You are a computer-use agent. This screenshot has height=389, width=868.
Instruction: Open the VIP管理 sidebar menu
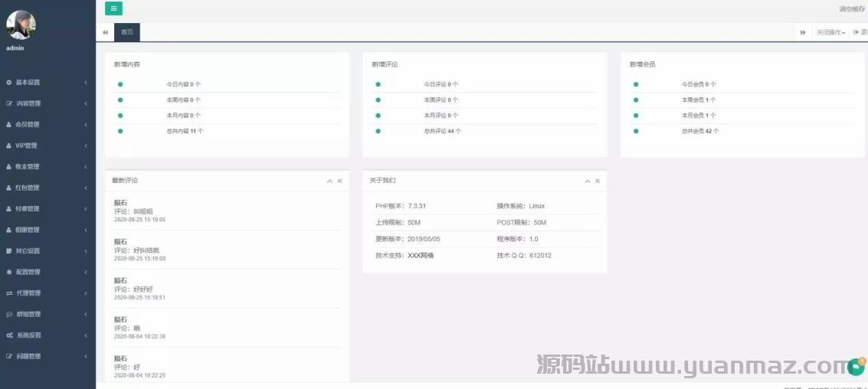[27, 145]
